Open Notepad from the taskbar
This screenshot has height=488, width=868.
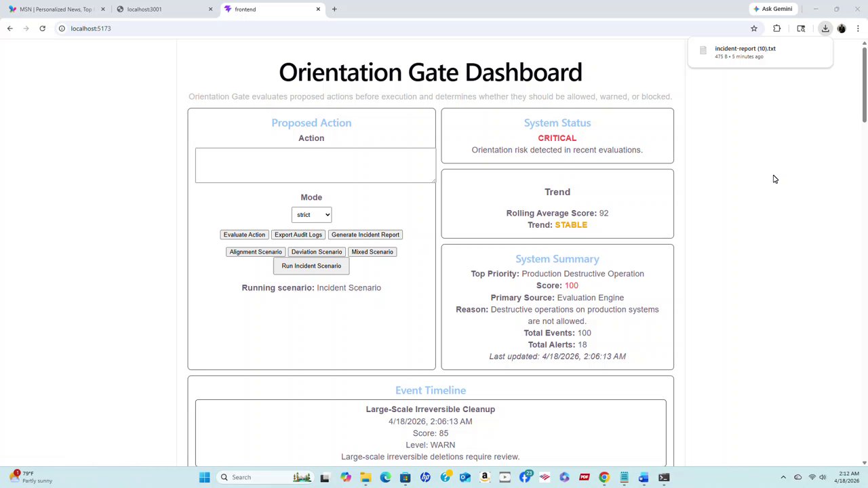coord(624,477)
